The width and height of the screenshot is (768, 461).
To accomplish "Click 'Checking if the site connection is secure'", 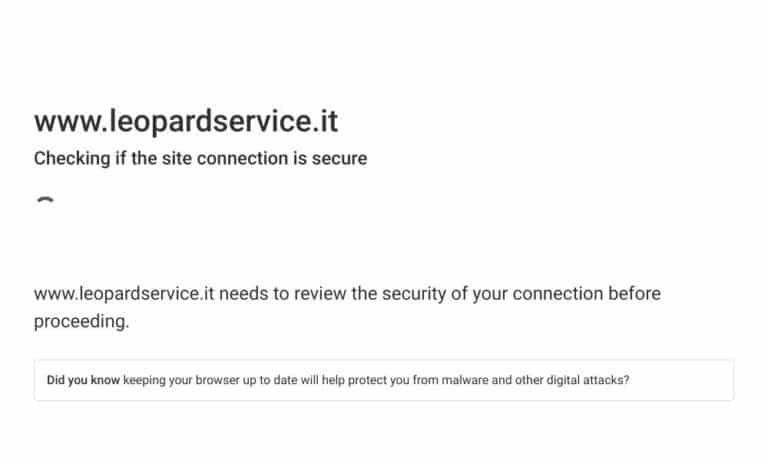I will 200,159.
